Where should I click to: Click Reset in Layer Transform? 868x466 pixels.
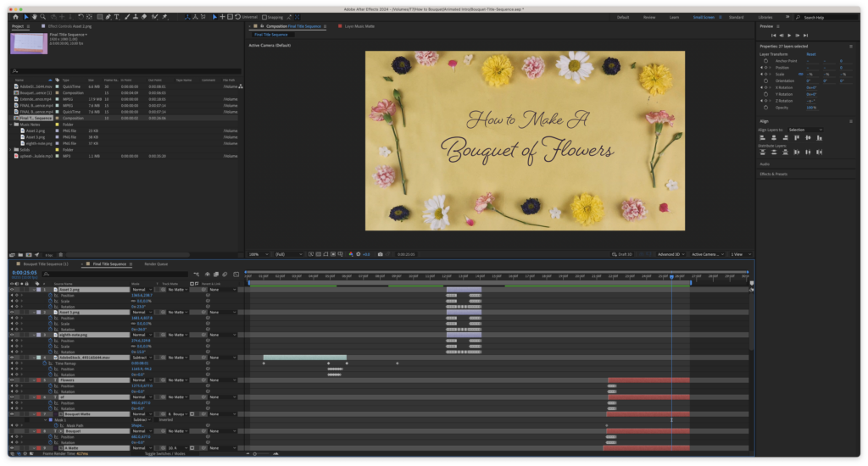(811, 54)
